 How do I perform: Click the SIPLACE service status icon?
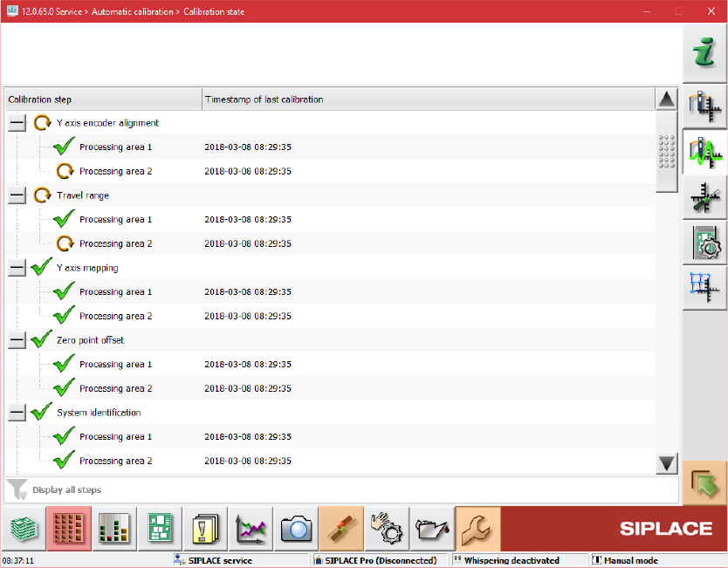[x=179, y=560]
